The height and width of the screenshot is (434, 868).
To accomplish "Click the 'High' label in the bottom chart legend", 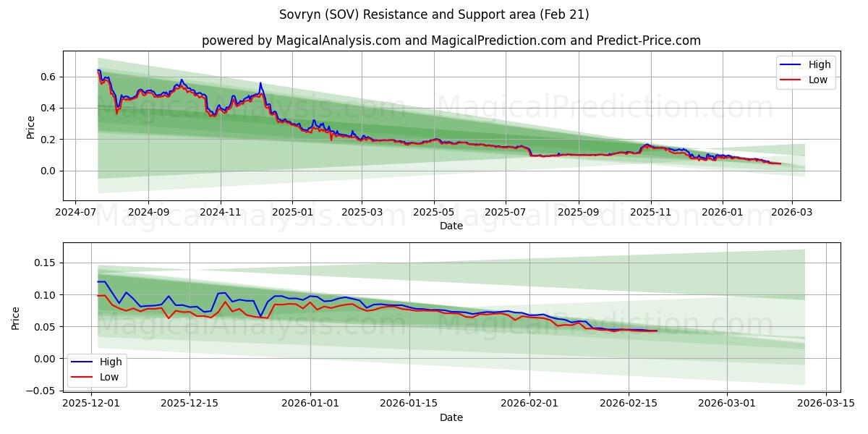I will 111,362.
